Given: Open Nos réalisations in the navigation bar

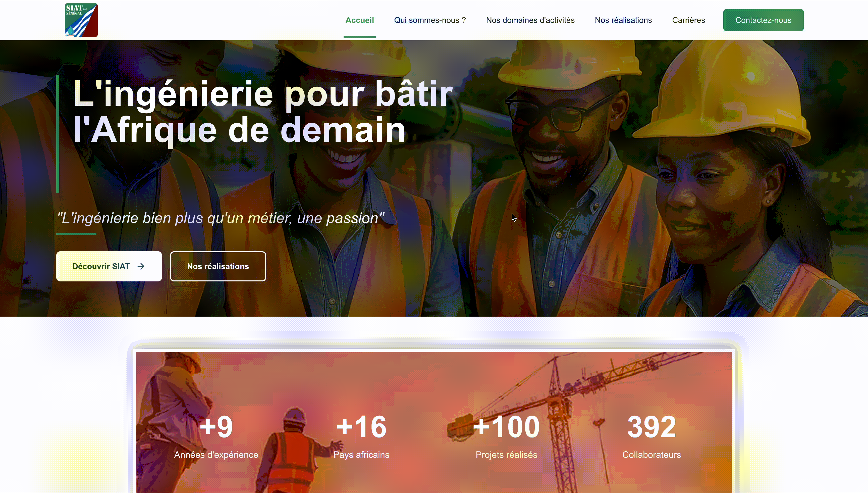Looking at the screenshot, I should point(623,20).
